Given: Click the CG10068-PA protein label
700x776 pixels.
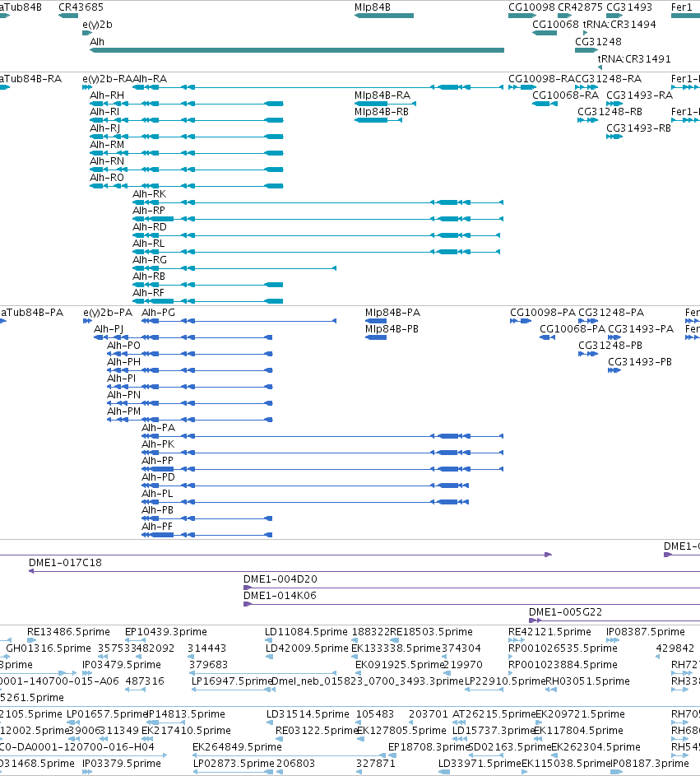Looking at the screenshot, I should pos(573,328).
